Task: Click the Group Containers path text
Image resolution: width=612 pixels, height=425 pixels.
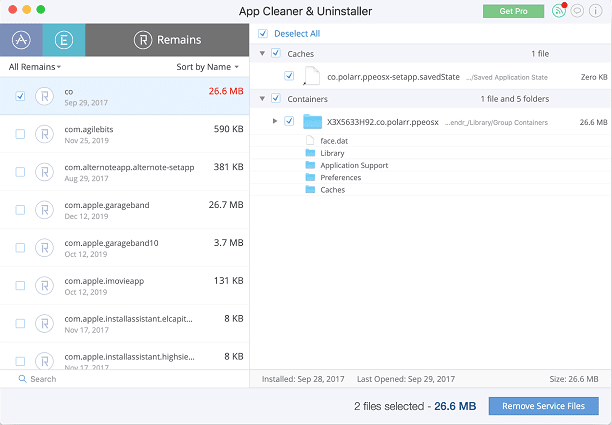Action: pos(496,123)
